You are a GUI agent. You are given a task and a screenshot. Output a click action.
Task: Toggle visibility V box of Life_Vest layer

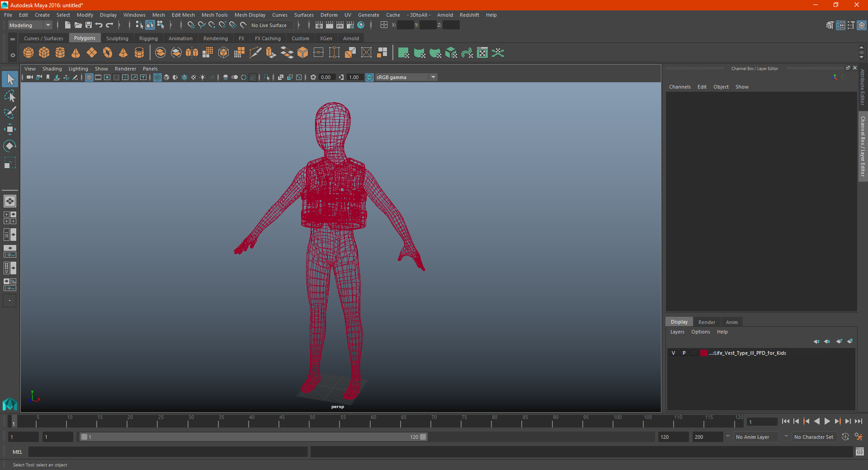[x=673, y=353]
